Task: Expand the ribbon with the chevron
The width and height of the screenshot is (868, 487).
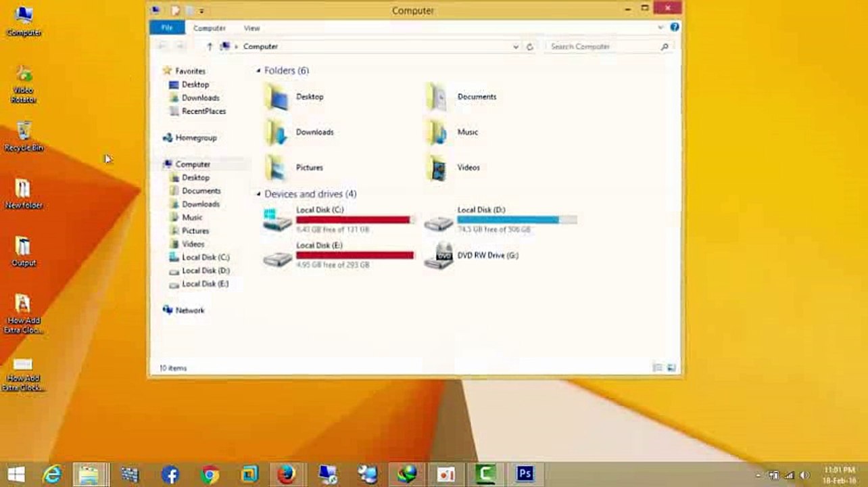Action: [660, 28]
